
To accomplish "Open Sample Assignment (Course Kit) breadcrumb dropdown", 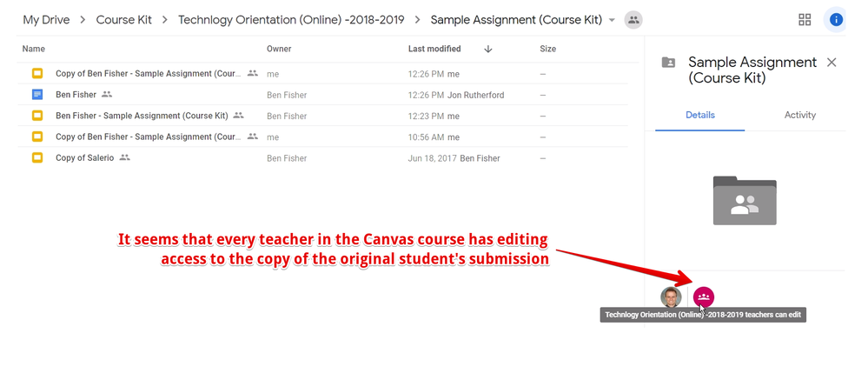I will click(x=612, y=20).
